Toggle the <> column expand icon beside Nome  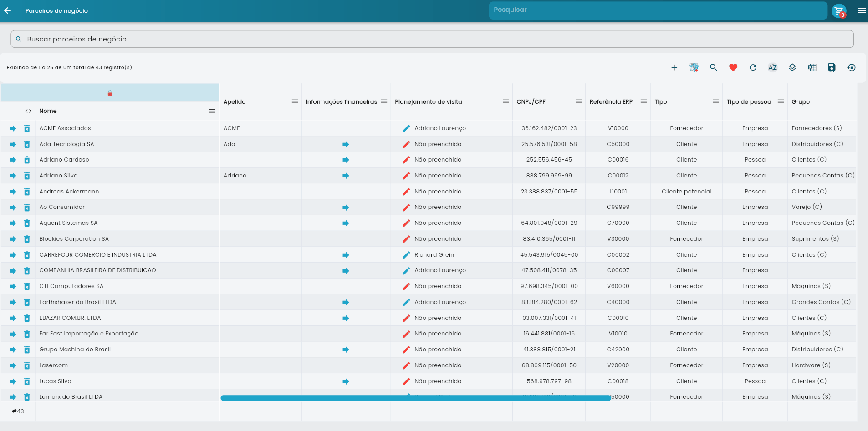point(28,111)
